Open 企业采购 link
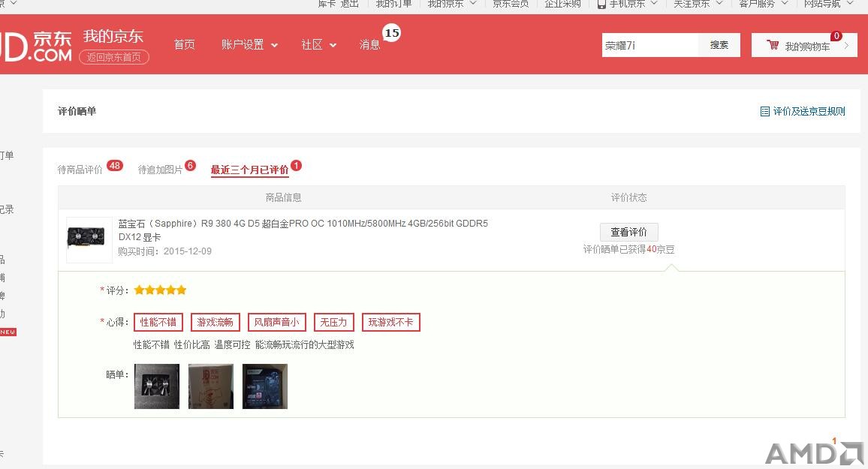 [562, 4]
